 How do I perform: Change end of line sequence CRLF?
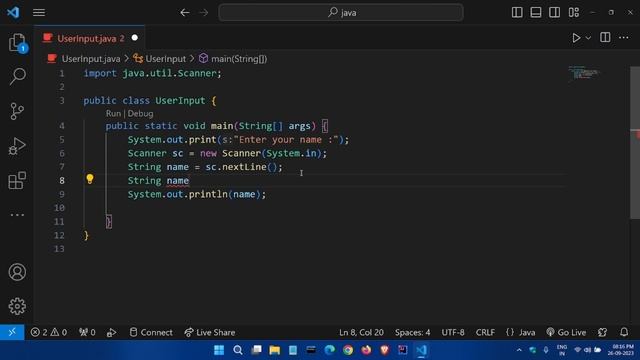485,332
